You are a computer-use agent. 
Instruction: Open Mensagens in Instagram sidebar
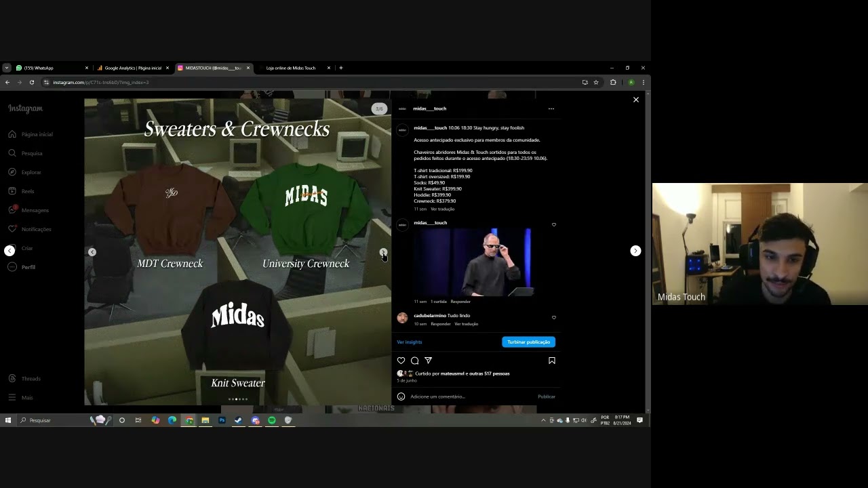click(28, 210)
